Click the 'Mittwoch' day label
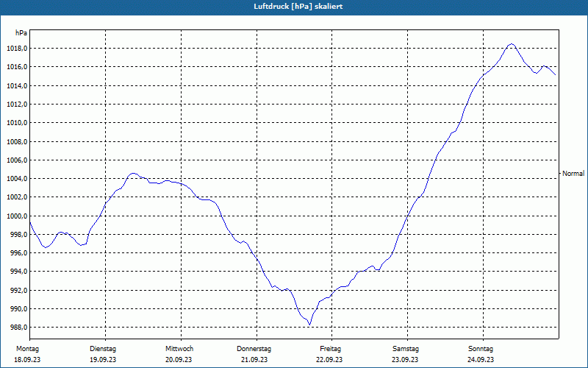This screenshot has height=368, width=588. (179, 349)
